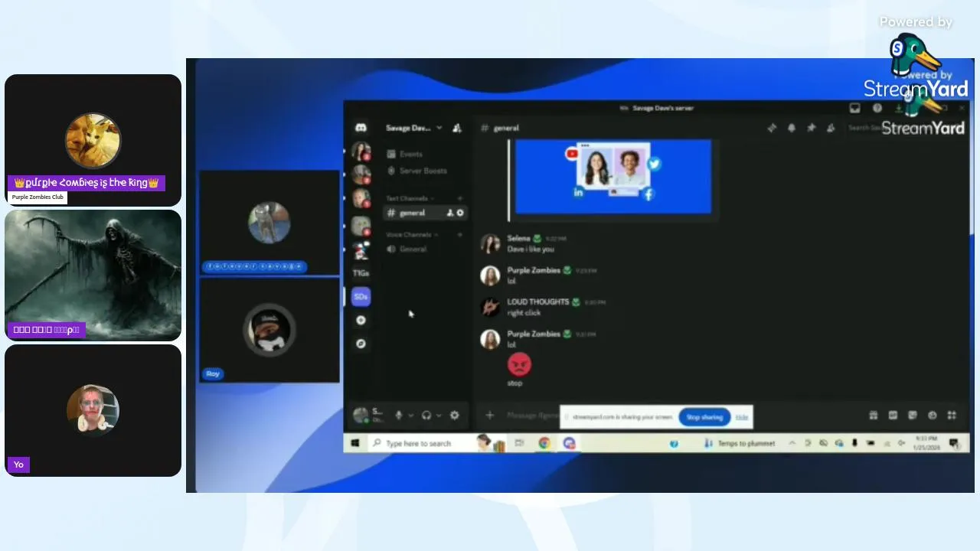Focus the message input field

532,416
